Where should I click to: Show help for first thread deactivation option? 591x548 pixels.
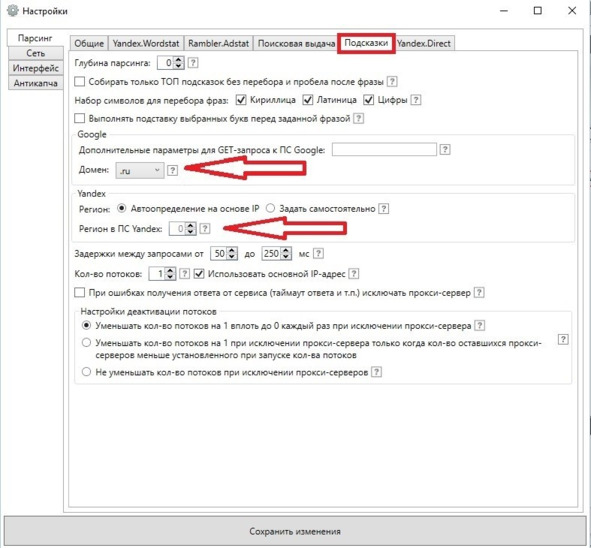(x=480, y=326)
